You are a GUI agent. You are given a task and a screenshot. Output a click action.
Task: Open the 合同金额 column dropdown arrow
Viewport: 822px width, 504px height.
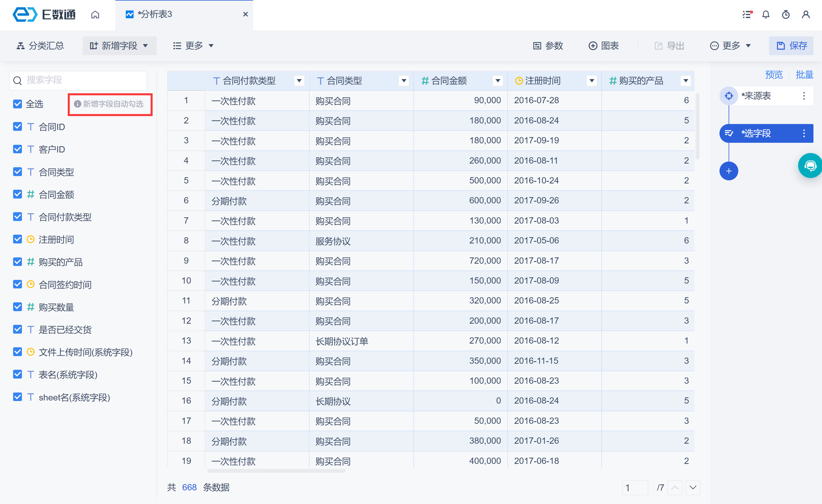pyautogui.click(x=497, y=81)
